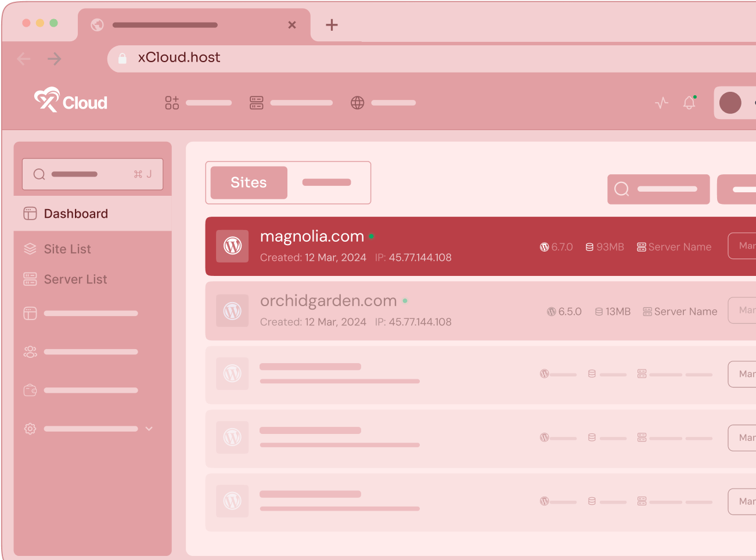Viewport: 756px width, 560px height.
Task: Click the 6.5.0 WordPress version on orchidgarden.com
Action: click(x=570, y=311)
